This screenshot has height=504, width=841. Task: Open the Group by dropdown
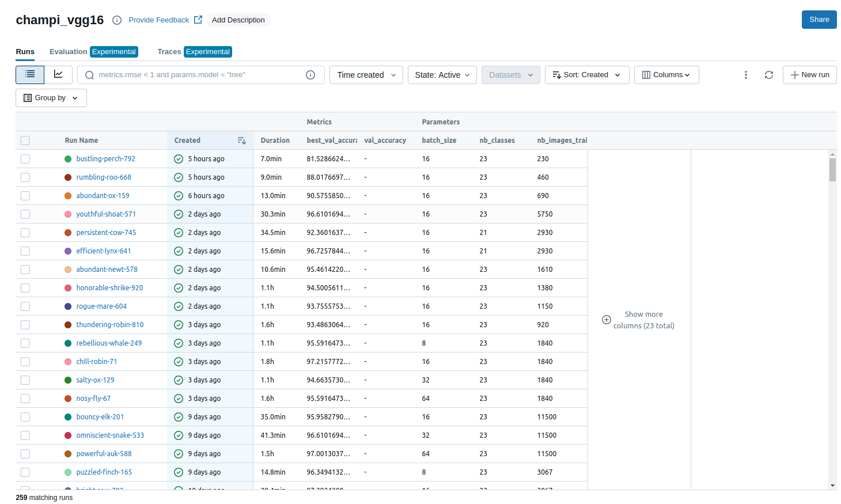tap(51, 98)
